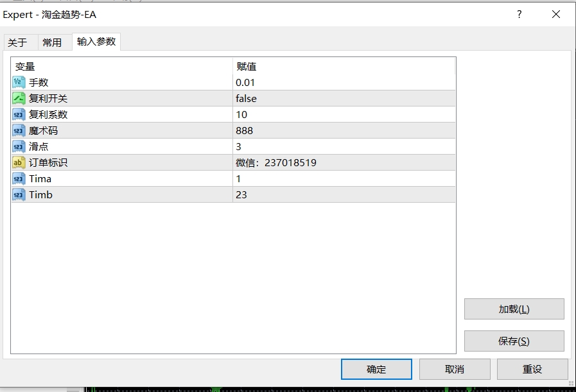This screenshot has width=576, height=392.
Task: Click the double-type icon beside 手数
Action: point(19,82)
